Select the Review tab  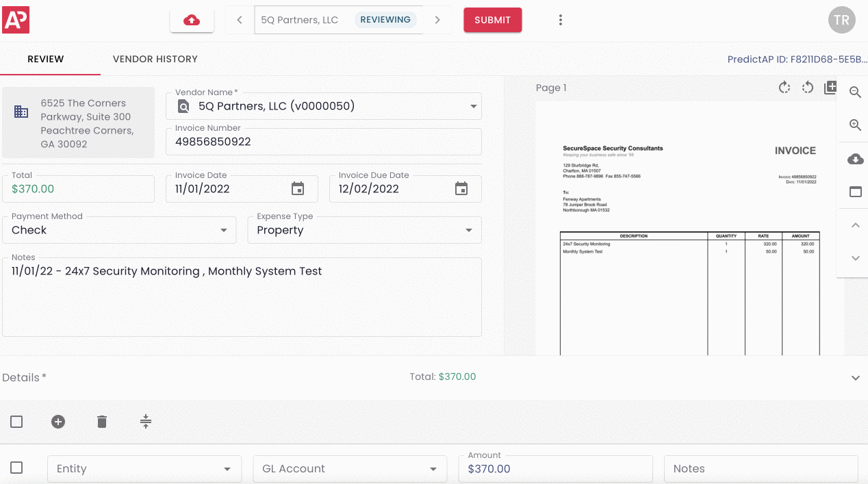(46, 59)
